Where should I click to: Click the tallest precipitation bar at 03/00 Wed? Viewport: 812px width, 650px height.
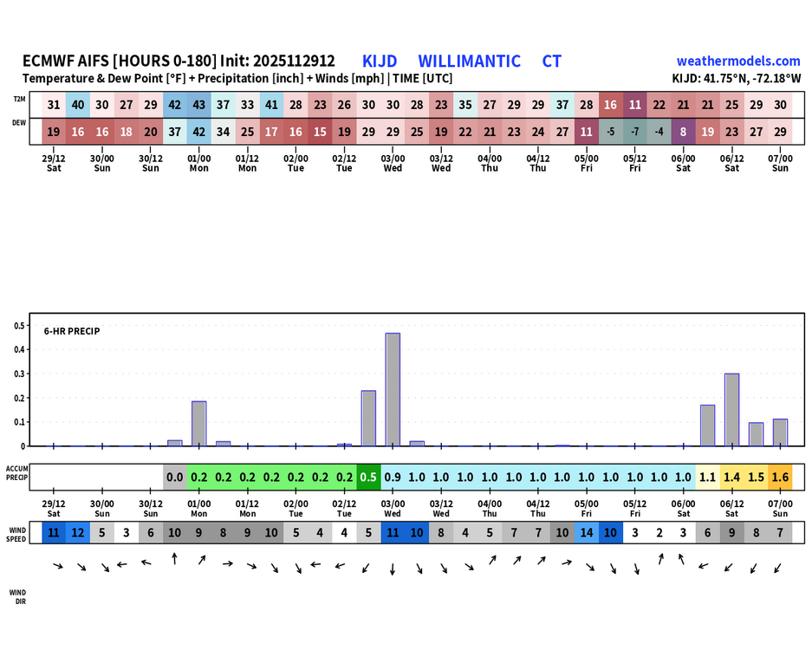pos(393,389)
